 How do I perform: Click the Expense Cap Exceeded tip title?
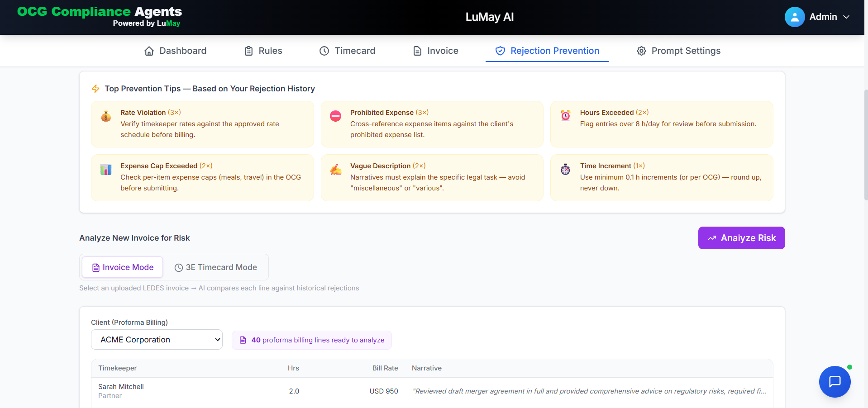point(159,166)
